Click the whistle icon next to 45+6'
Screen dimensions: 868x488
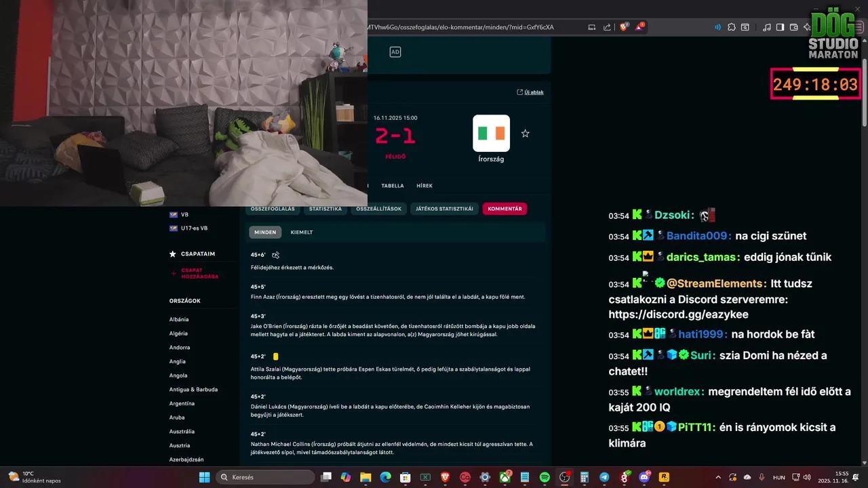[x=275, y=255]
